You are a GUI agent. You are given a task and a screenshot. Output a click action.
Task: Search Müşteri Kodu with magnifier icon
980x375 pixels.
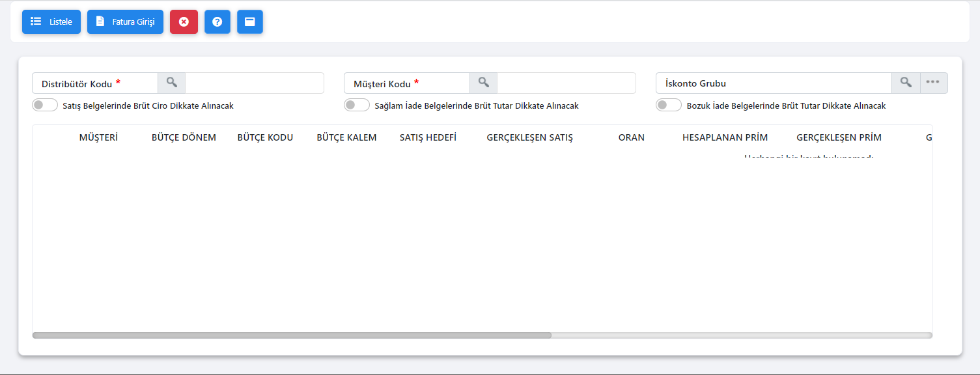pos(483,83)
